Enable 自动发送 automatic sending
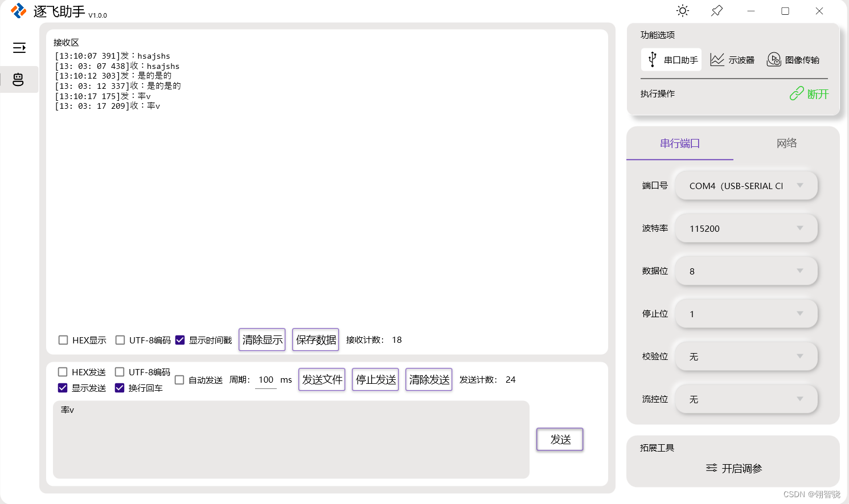 [179, 379]
